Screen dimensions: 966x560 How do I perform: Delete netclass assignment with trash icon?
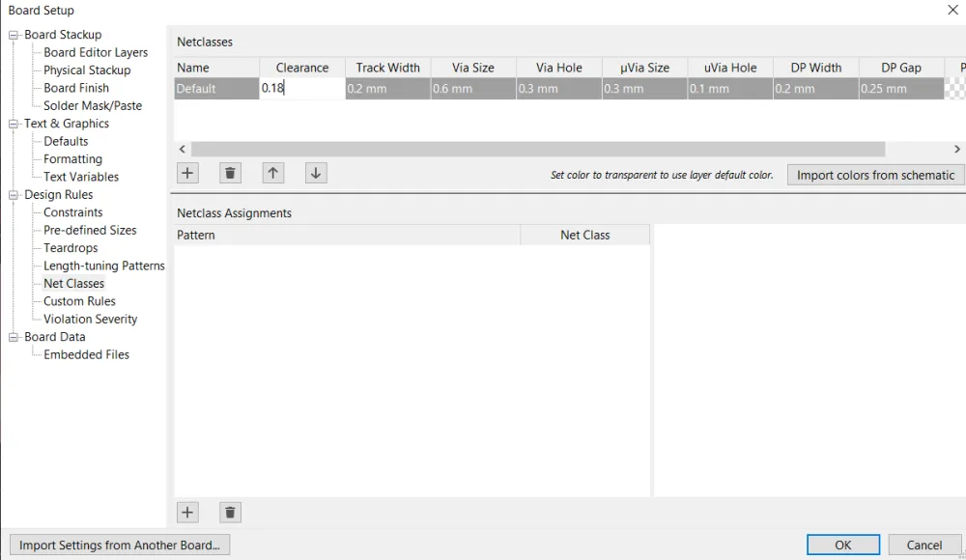(x=230, y=513)
